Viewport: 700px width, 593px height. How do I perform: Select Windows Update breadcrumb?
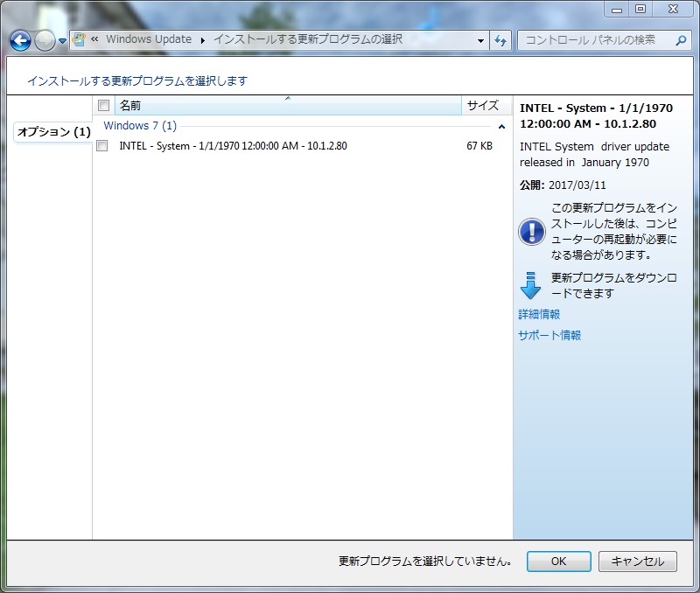pos(149,39)
